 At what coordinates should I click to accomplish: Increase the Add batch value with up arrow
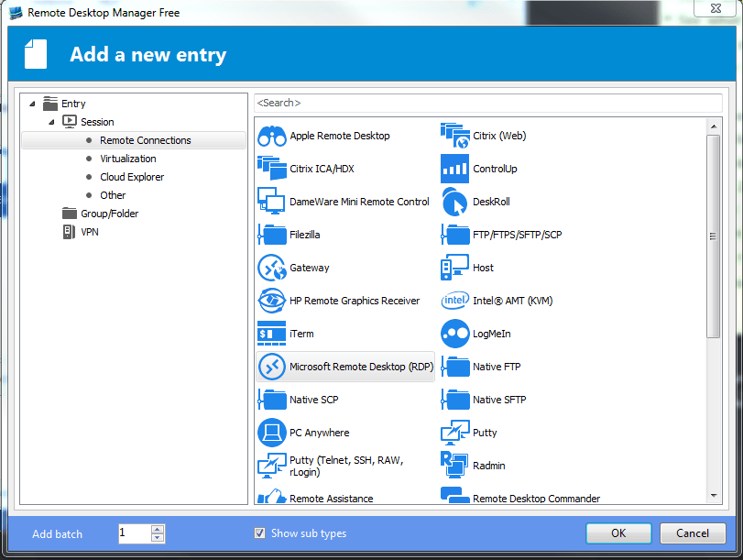158,529
